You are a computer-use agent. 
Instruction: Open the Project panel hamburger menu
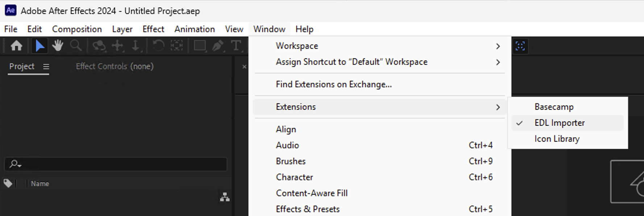pyautogui.click(x=46, y=67)
